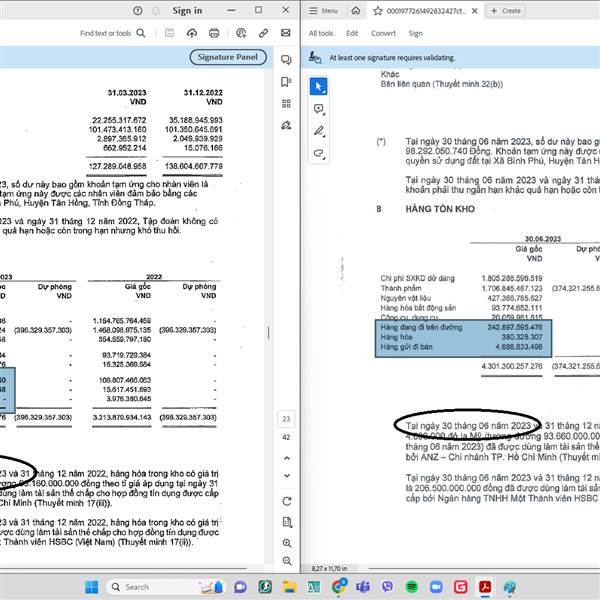Viewport: 600px width, 600px height.
Task: Close the 000197726... document tab
Action: pos(474,11)
